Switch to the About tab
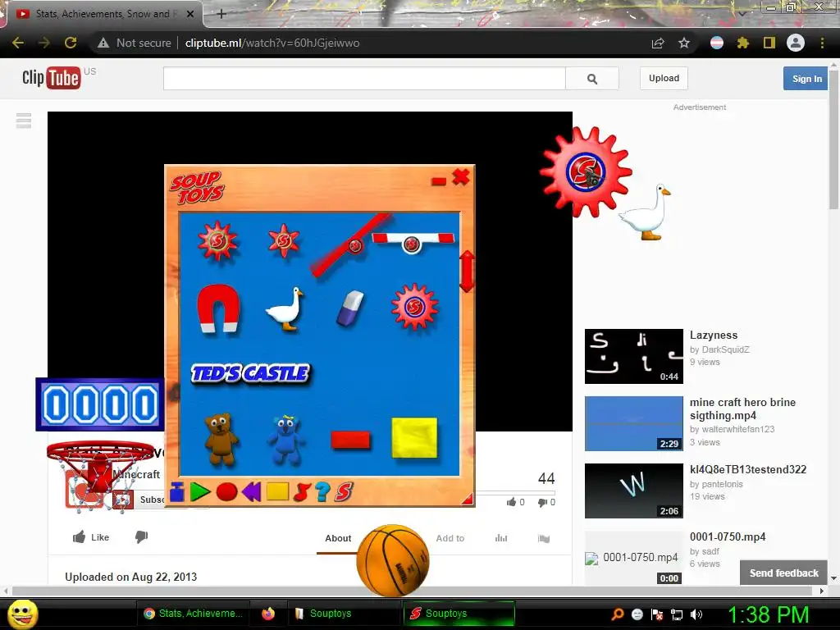The width and height of the screenshot is (840, 630). [x=338, y=538]
